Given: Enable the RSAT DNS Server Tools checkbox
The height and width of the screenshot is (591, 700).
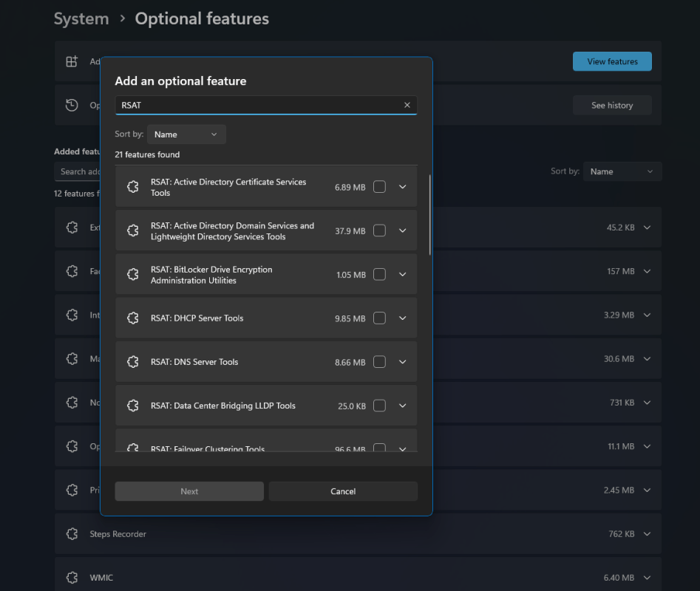Looking at the screenshot, I should (x=379, y=362).
